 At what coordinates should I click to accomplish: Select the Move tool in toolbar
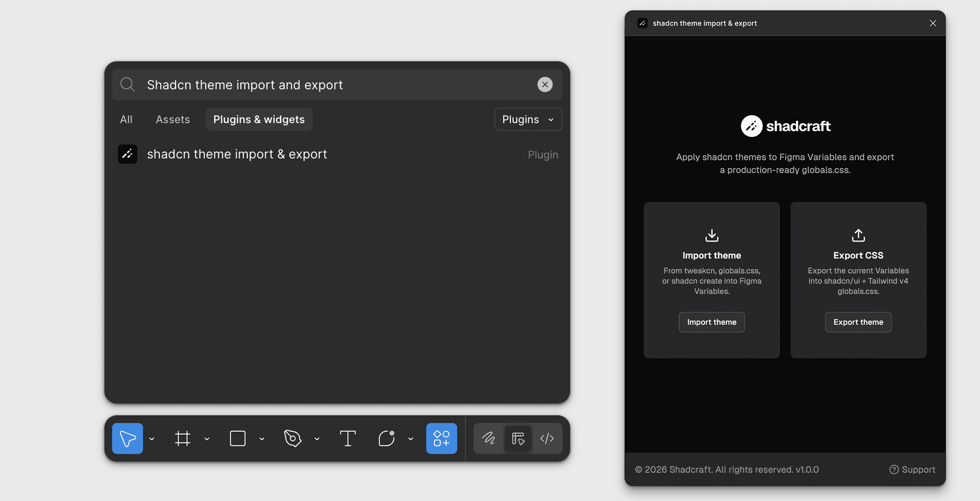tap(128, 439)
